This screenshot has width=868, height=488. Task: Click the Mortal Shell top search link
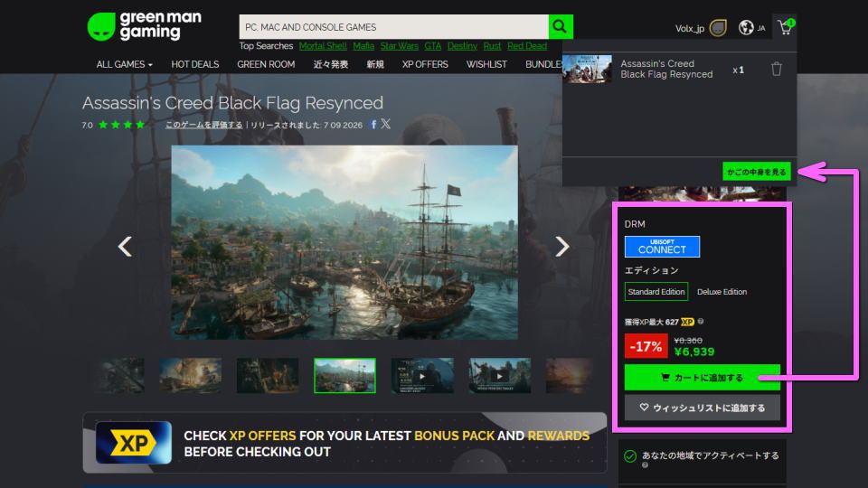tap(323, 46)
